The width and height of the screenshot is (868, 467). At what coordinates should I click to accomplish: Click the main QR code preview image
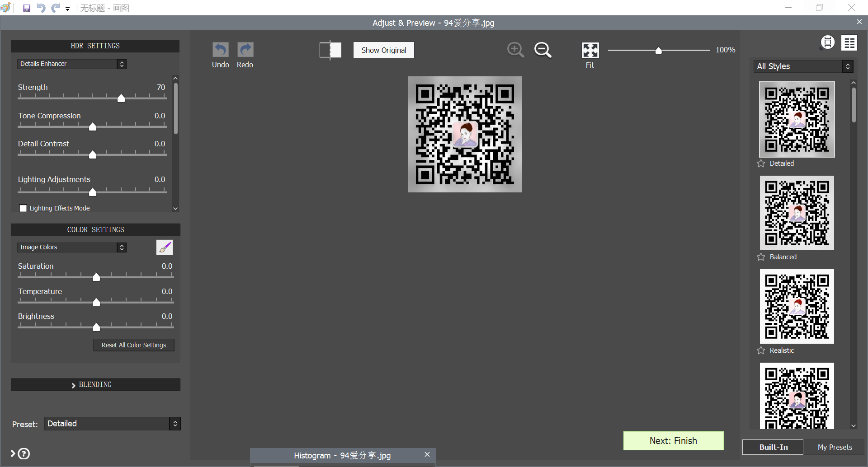pyautogui.click(x=465, y=134)
